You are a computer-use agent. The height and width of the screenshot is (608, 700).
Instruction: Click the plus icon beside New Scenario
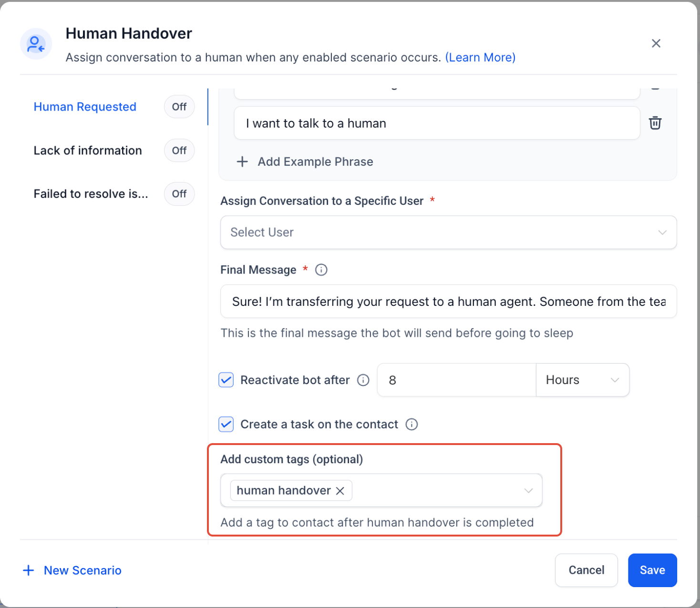click(29, 570)
